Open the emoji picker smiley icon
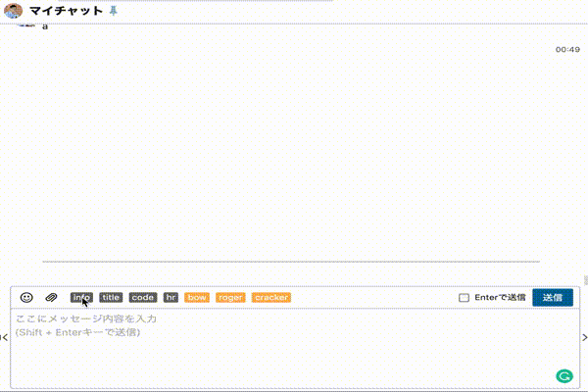Screen dimensions: 588x392 point(26,298)
